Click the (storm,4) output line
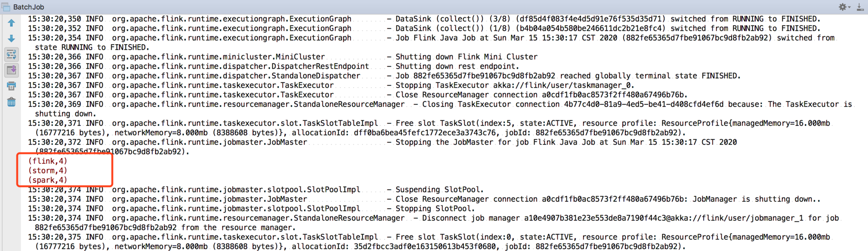868x251 pixels. coord(47,171)
